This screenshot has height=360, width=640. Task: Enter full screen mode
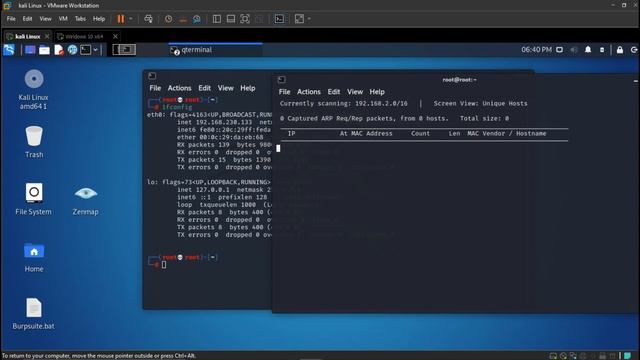click(244, 19)
